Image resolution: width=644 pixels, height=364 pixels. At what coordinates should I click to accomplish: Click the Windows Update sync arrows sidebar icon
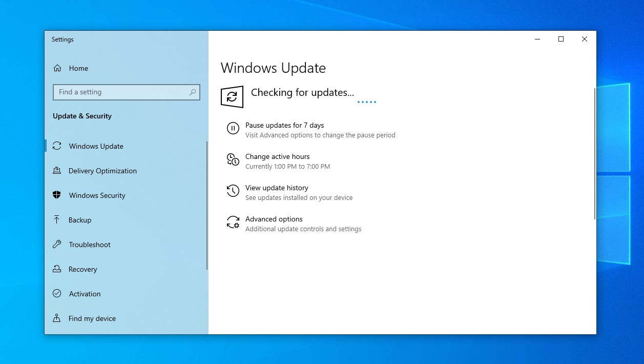(57, 146)
